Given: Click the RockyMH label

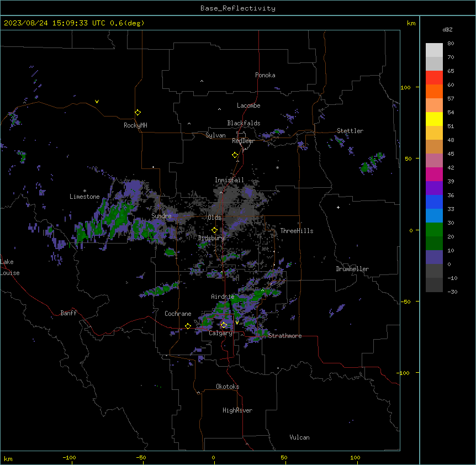Looking at the screenshot, I should (135, 125).
